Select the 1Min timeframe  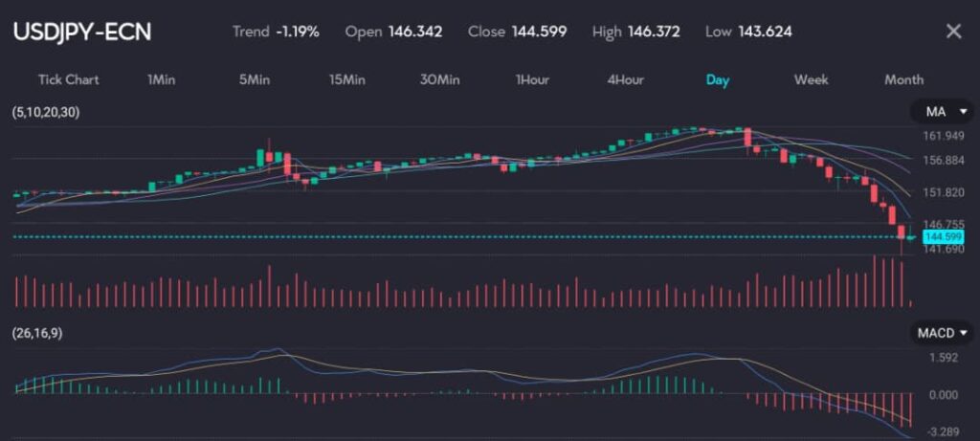[161, 79]
